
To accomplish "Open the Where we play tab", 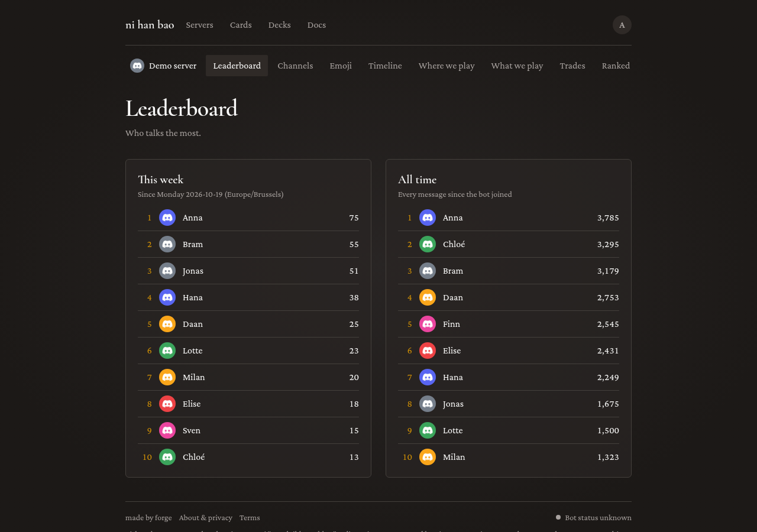I will pos(447,66).
